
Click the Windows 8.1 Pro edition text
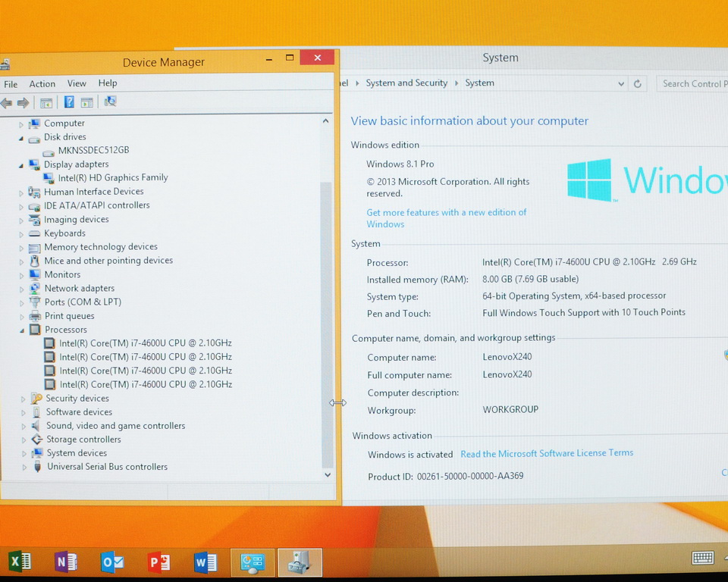pos(400,164)
